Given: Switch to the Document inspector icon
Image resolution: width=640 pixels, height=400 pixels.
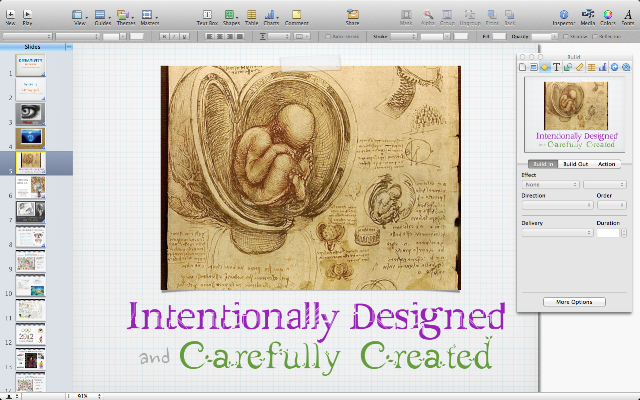Looking at the screenshot, I should (522, 67).
